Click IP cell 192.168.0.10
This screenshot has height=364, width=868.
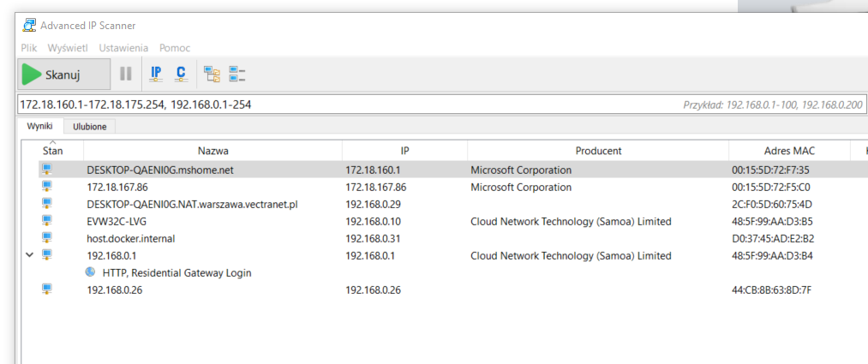click(373, 222)
